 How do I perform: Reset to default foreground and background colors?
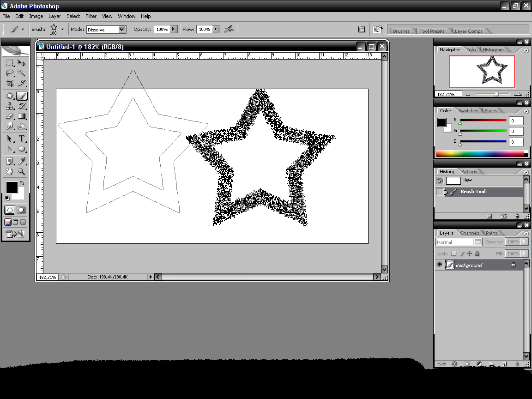pos(7,198)
